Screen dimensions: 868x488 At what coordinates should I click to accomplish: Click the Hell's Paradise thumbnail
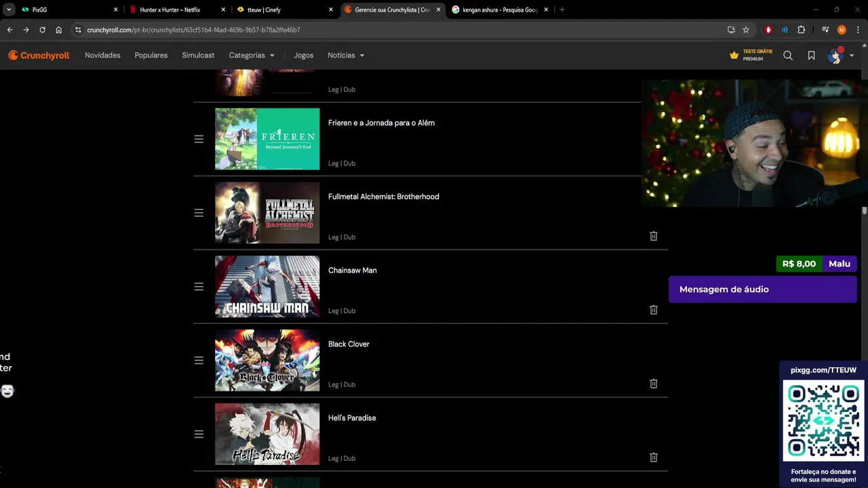[267, 434]
